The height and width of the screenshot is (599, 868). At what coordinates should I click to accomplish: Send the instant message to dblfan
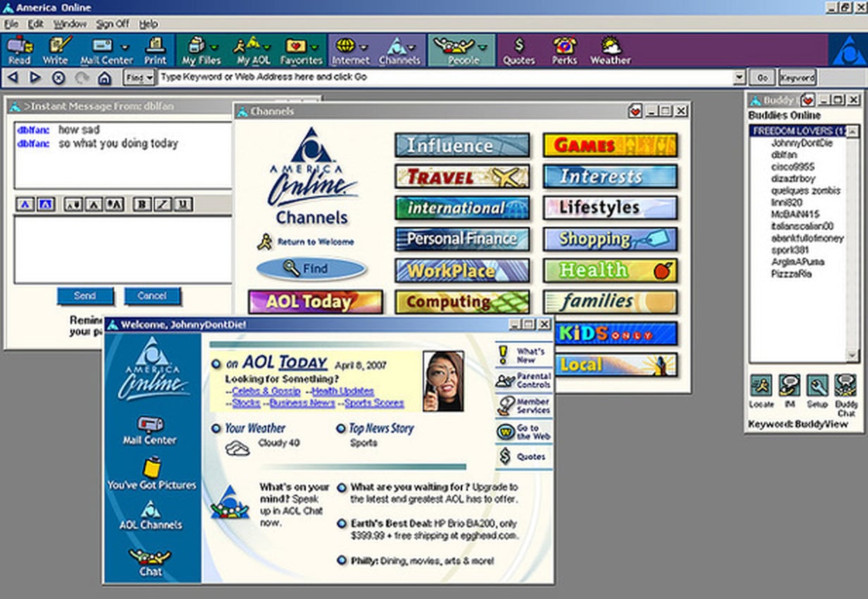(x=85, y=295)
